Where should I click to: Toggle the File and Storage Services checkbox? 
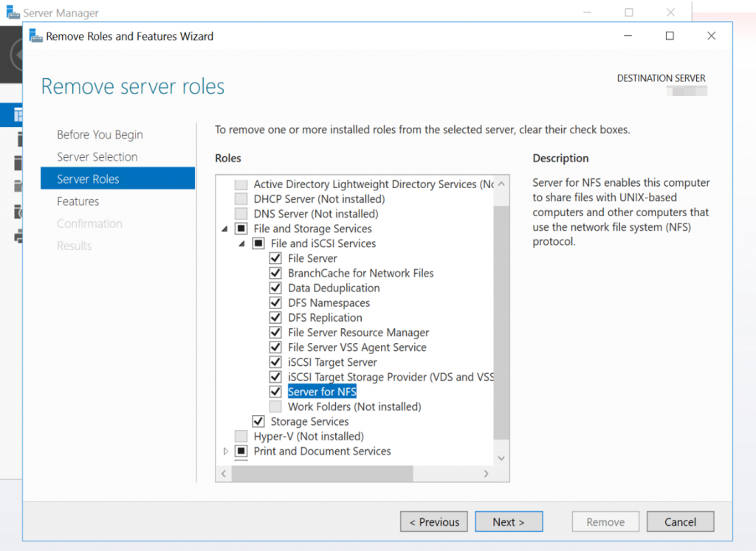tap(241, 229)
